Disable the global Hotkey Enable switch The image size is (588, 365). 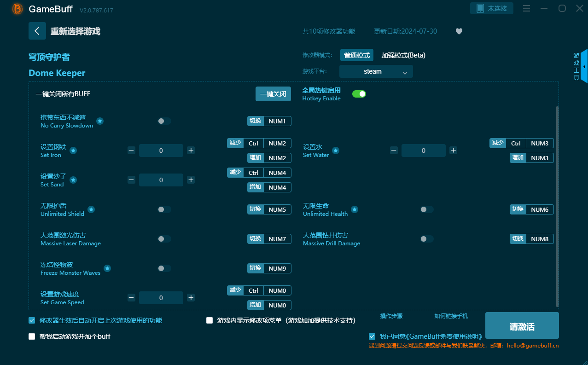pos(359,94)
